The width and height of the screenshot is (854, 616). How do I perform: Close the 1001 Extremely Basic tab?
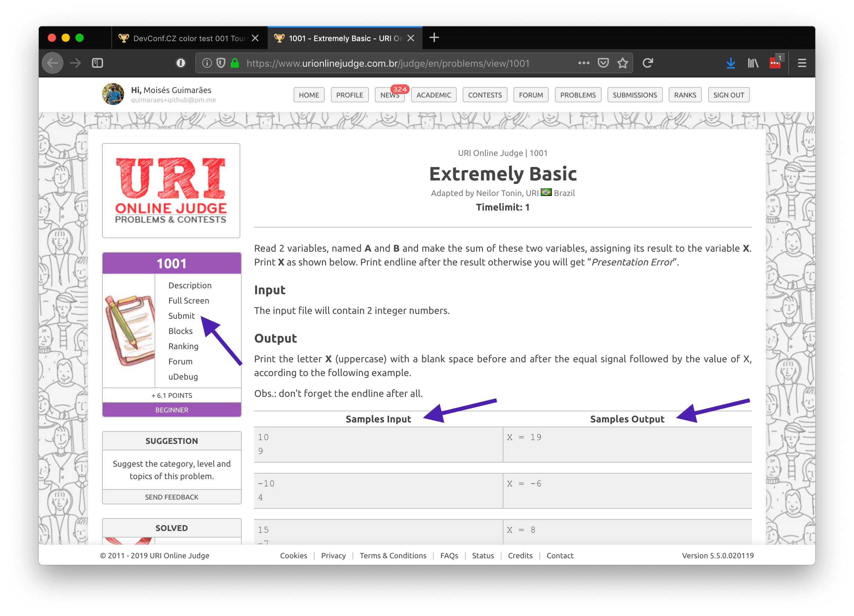click(411, 38)
